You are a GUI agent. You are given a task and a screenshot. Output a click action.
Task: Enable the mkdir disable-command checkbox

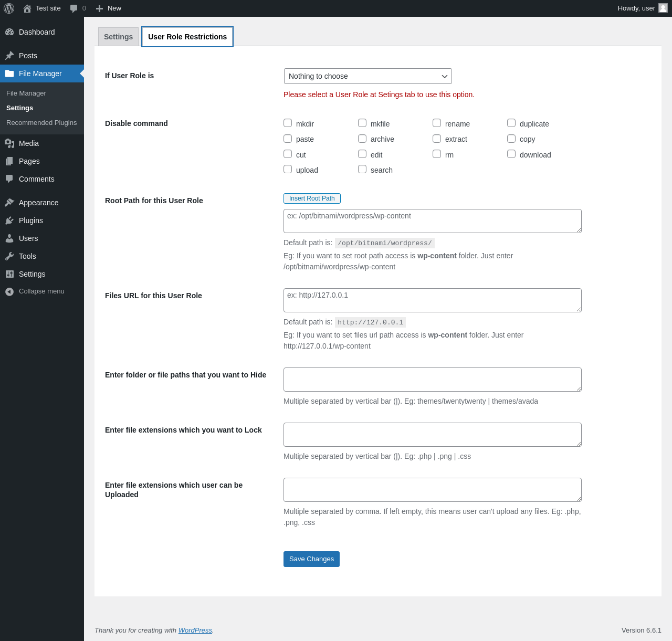click(x=288, y=123)
